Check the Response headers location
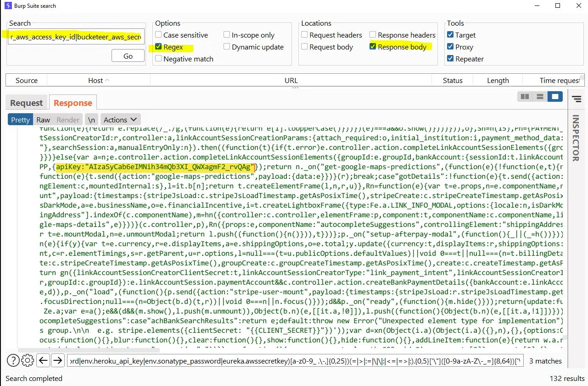 (x=373, y=35)
